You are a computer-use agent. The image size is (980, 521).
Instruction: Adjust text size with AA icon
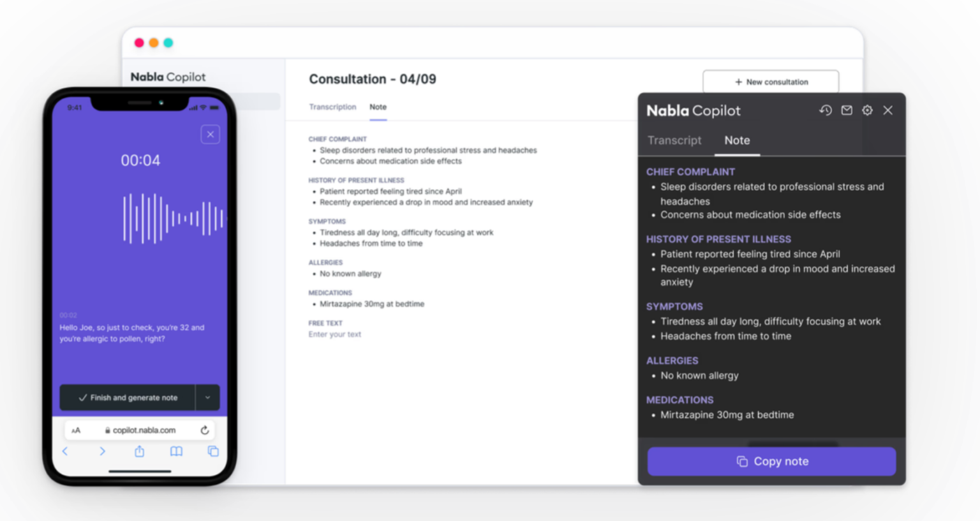coord(77,430)
